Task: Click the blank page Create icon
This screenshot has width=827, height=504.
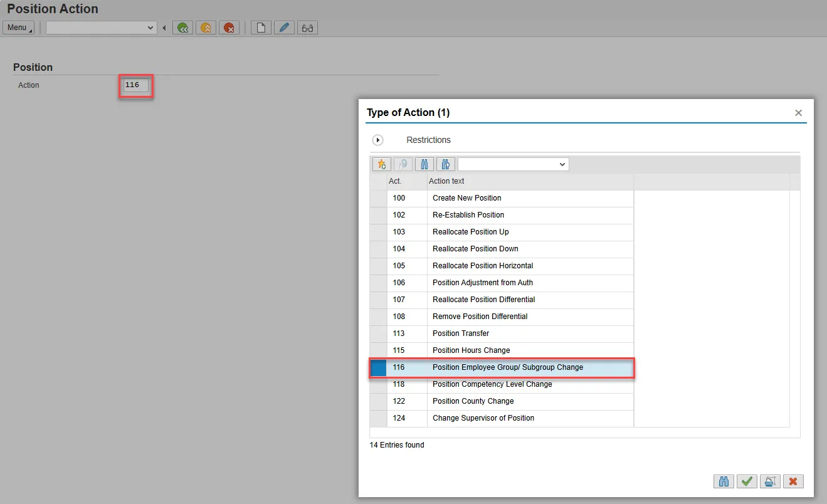Action: [x=261, y=28]
